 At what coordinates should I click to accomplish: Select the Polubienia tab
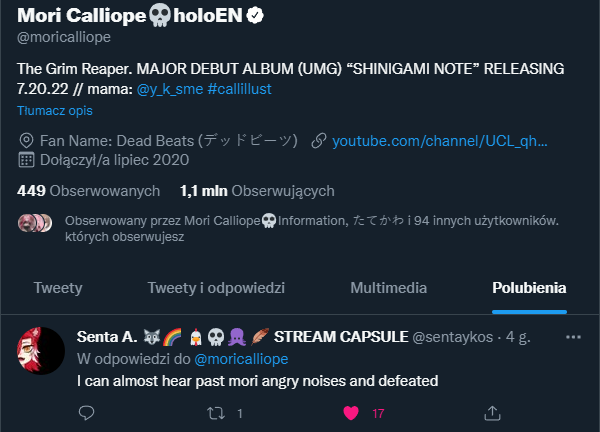click(x=529, y=288)
